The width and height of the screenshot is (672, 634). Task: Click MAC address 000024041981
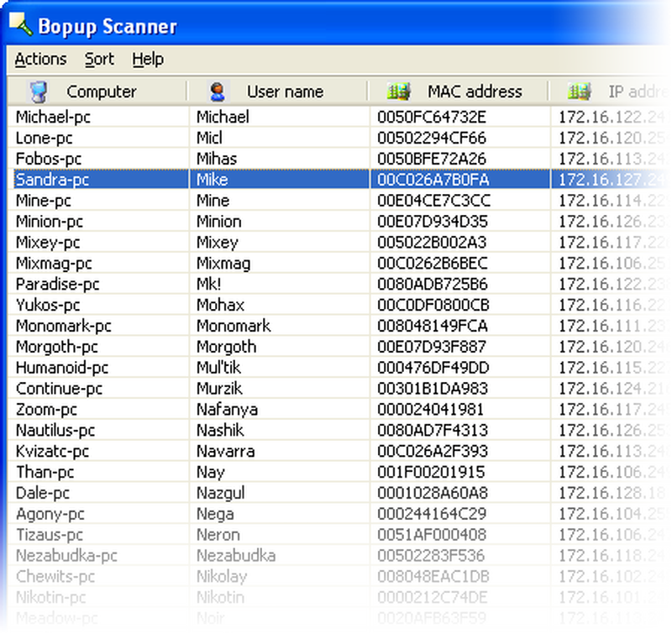(430, 410)
